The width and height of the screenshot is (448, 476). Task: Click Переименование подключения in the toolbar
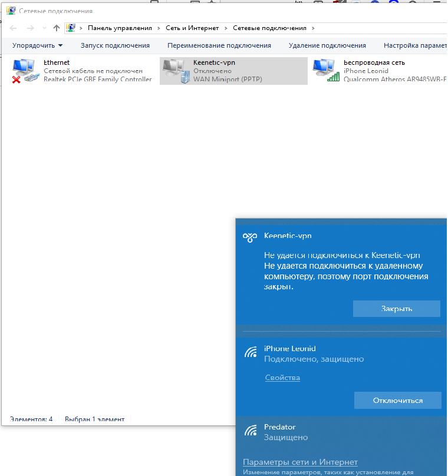[219, 45]
